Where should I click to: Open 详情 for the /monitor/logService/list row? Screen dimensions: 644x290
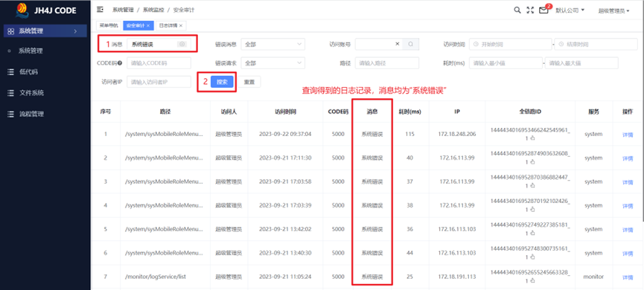(x=628, y=277)
